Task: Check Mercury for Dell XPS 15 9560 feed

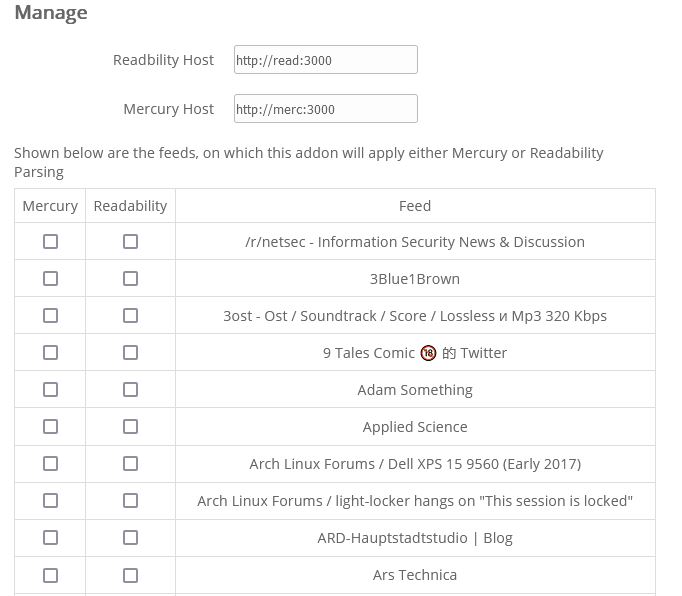Action: (51, 464)
